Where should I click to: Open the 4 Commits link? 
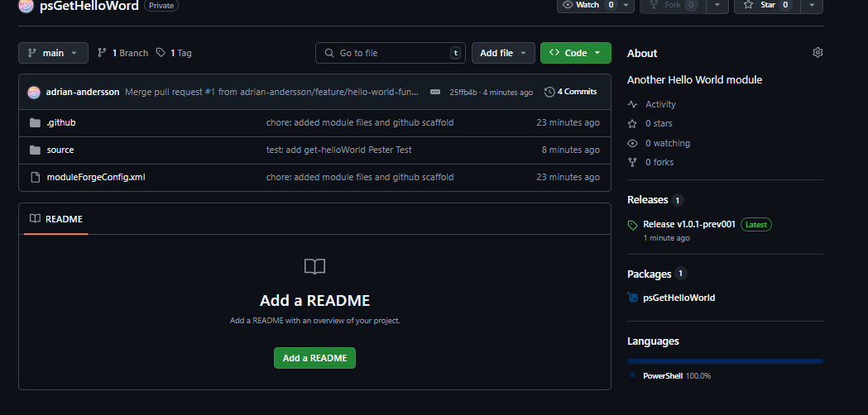click(571, 92)
